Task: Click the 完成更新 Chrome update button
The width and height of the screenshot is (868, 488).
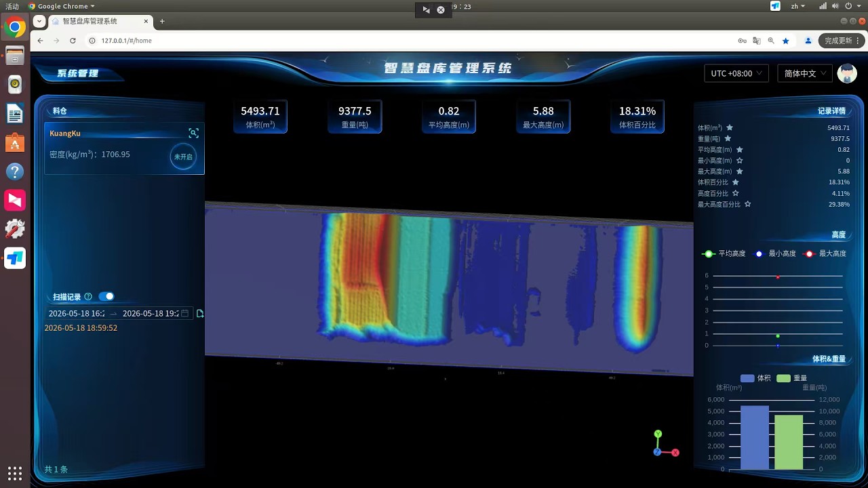Action: point(842,41)
